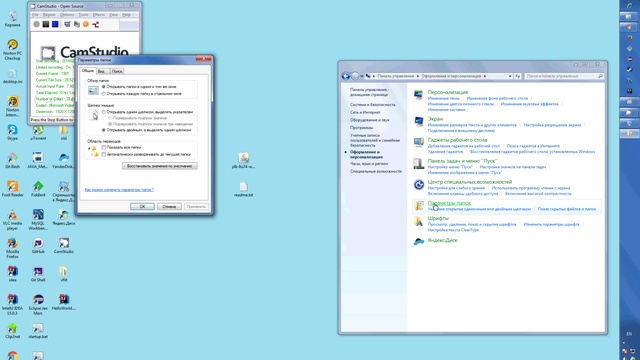
Task: Select the MySQL Workbench desktop icon
Action: point(38,220)
